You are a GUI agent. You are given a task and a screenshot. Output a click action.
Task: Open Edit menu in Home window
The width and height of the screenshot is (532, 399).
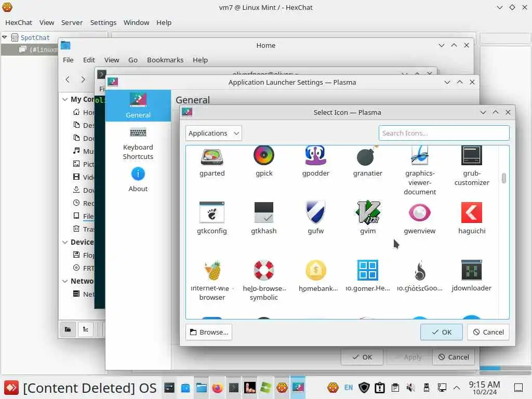pyautogui.click(x=89, y=60)
